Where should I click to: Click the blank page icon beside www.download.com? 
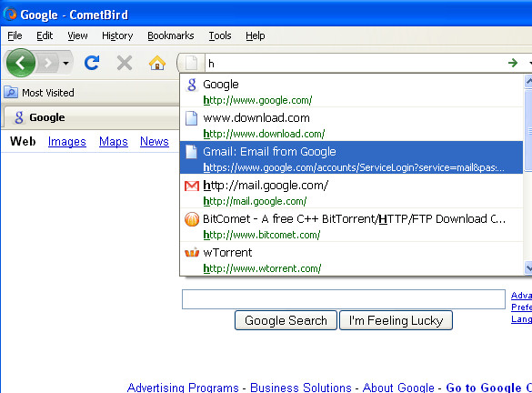(x=191, y=118)
